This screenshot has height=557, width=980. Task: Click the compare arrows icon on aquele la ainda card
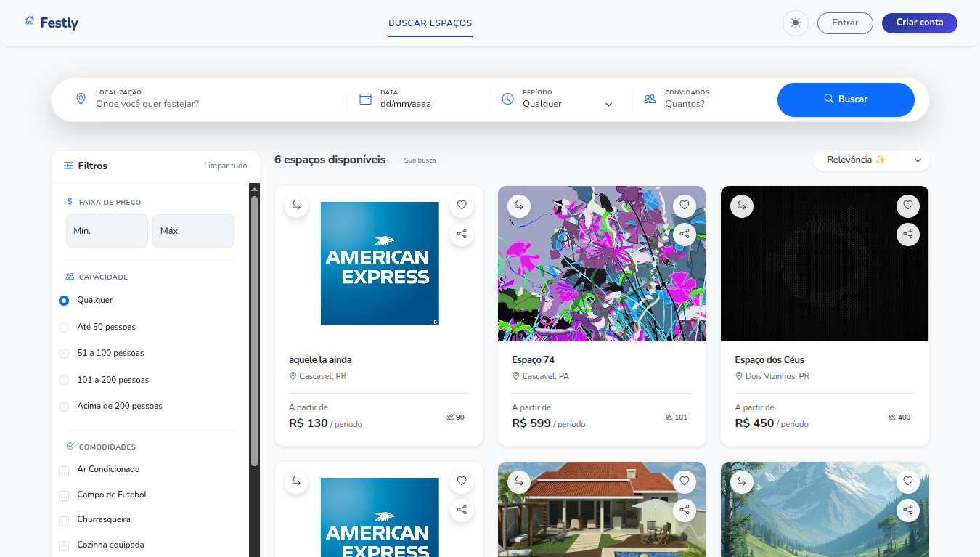(x=296, y=206)
